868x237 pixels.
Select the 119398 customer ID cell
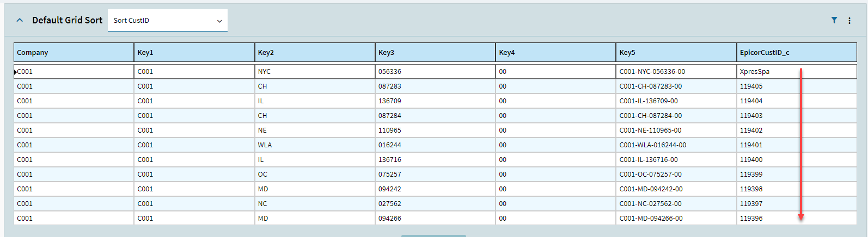(797, 189)
